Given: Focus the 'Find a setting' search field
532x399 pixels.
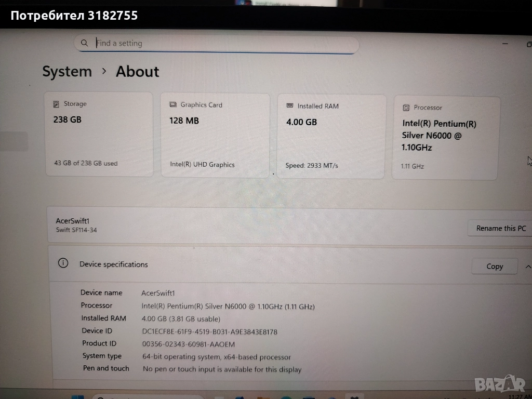Looking at the screenshot, I should pyautogui.click(x=218, y=44).
